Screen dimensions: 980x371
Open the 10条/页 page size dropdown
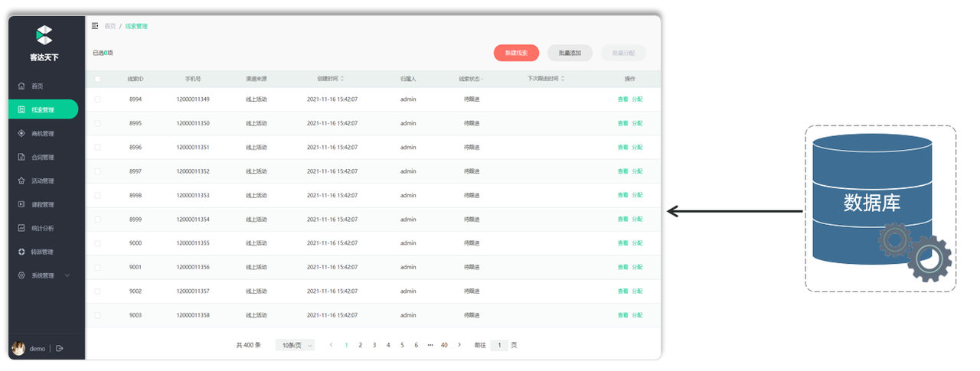point(295,345)
